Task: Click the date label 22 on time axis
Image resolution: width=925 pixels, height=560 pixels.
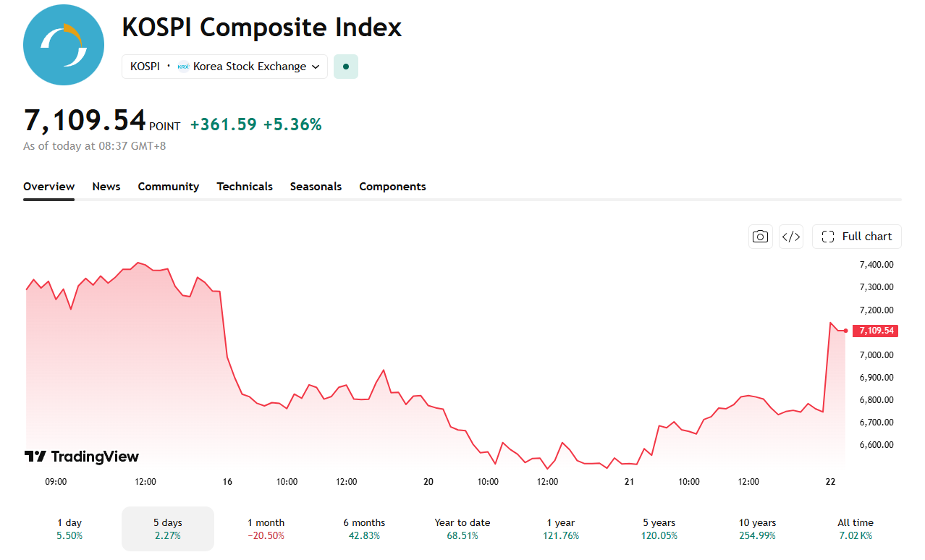Action: point(831,482)
